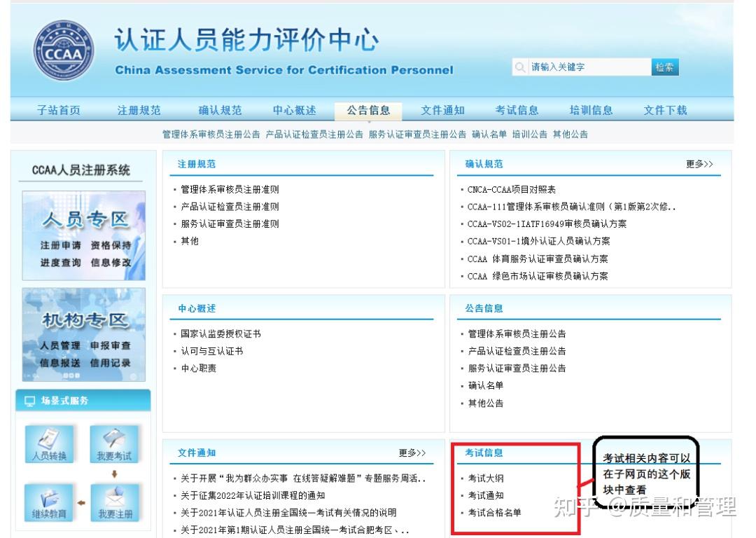This screenshot has width=756, height=538.
Task: Click the magnifier icon in search bar
Action: (x=519, y=67)
